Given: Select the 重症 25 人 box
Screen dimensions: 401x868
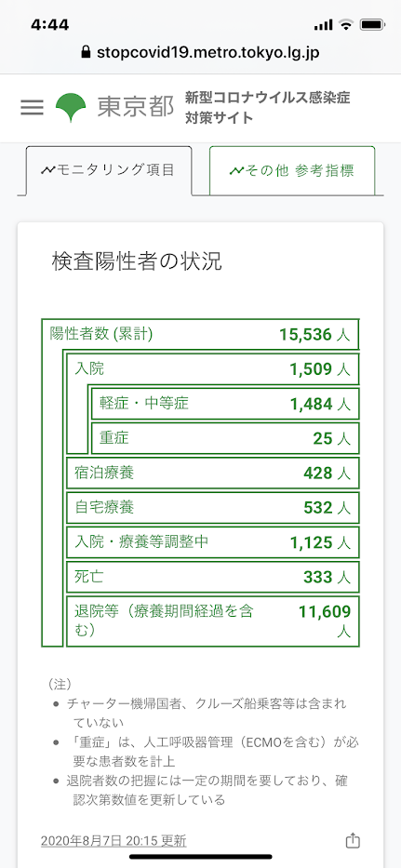Looking at the screenshot, I should [225, 438].
